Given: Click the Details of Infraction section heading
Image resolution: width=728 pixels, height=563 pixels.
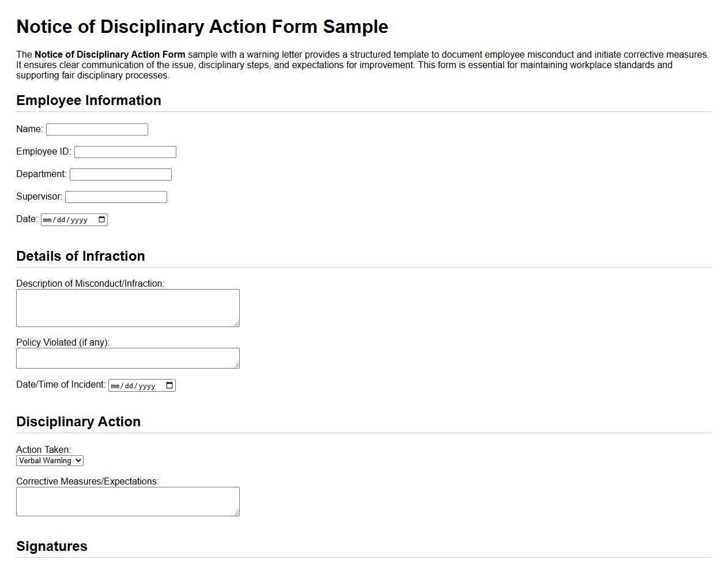Looking at the screenshot, I should 81,256.
